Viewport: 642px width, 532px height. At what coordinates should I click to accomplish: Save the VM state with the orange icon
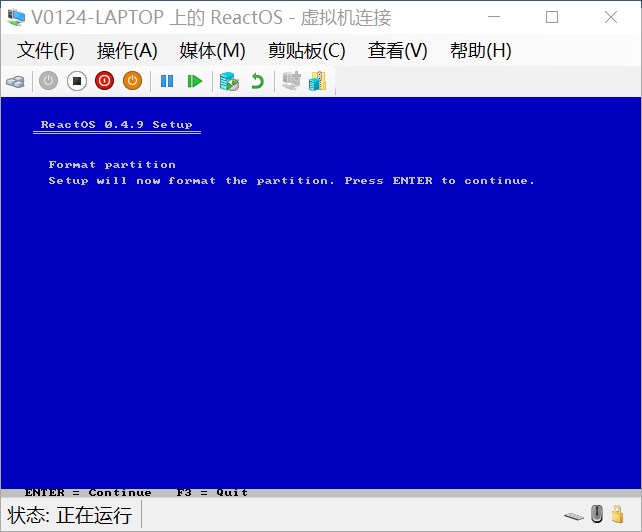pos(132,81)
